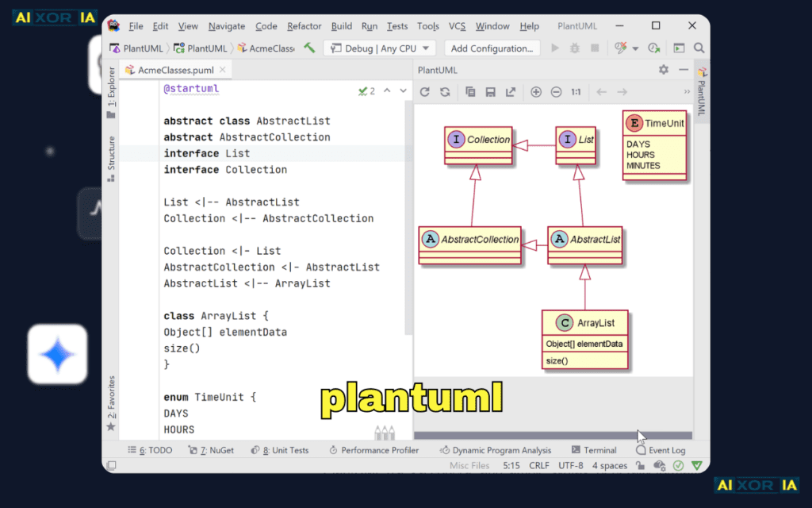The width and height of the screenshot is (812, 508).
Task: Open the Debug | Any CPU dropdown
Action: [380, 48]
